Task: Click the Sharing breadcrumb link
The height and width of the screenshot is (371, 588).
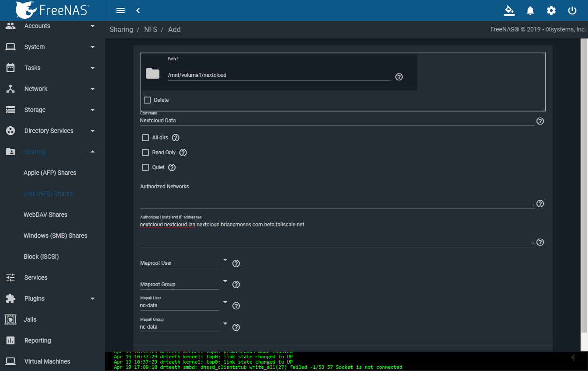Action: coord(121,29)
